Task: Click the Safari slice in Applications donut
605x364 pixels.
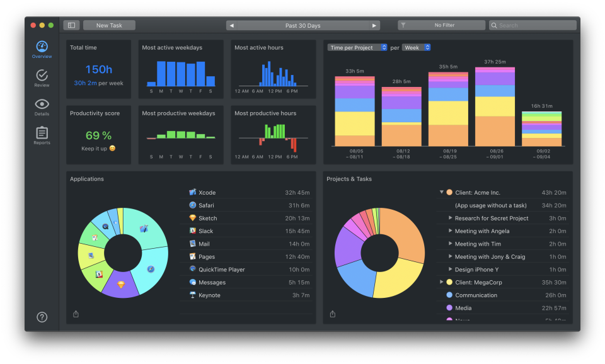Action: [151, 269]
